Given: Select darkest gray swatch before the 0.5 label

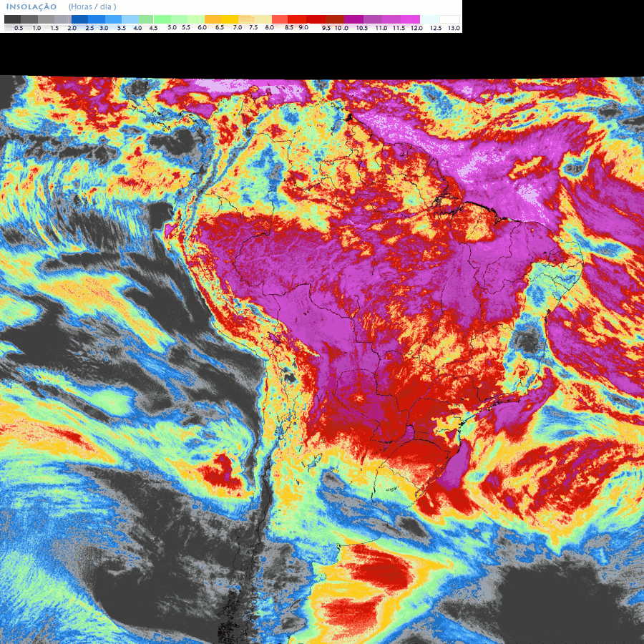Looking at the screenshot, I should tap(12, 19).
